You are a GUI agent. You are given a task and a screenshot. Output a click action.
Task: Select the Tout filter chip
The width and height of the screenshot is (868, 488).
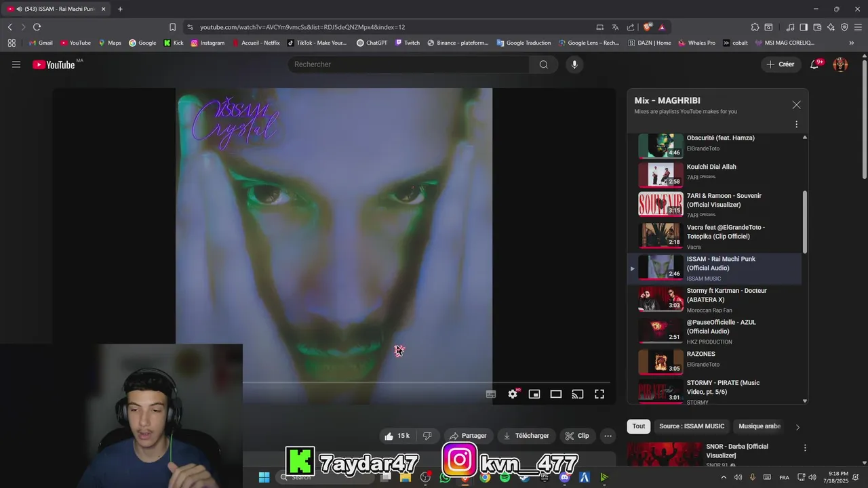(639, 426)
